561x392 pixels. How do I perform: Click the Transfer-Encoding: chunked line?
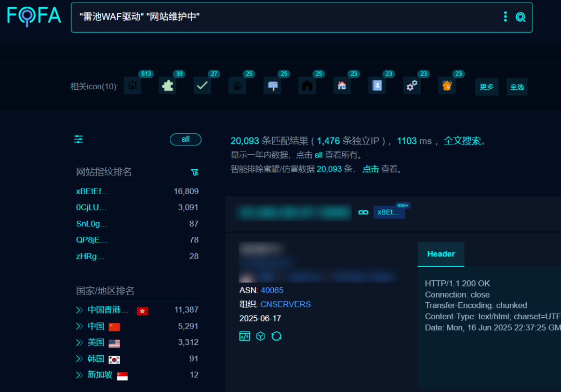(x=476, y=305)
